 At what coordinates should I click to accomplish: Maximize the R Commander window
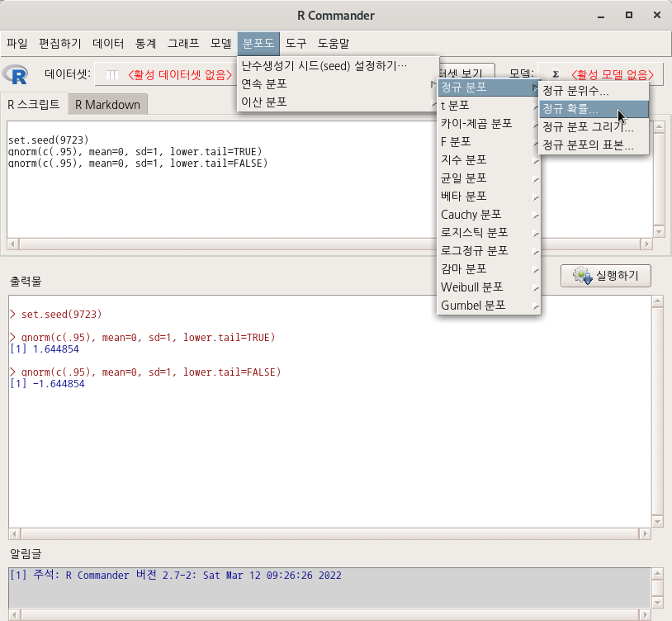(629, 15)
